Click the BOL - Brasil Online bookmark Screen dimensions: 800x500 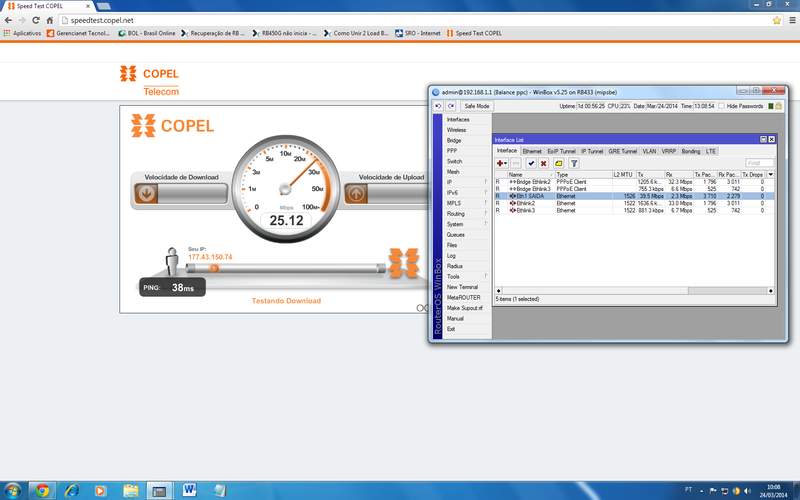(147, 33)
